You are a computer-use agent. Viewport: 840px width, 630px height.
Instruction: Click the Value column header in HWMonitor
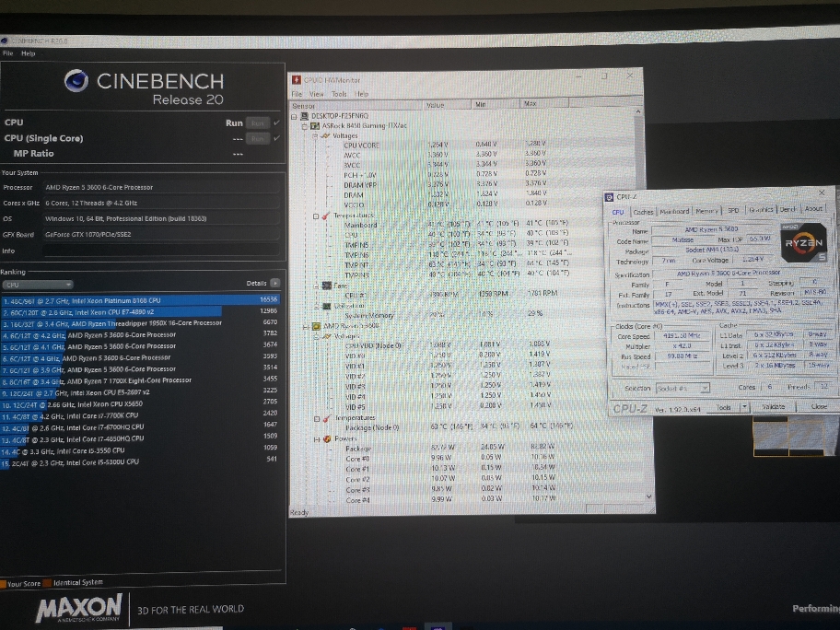(x=448, y=105)
